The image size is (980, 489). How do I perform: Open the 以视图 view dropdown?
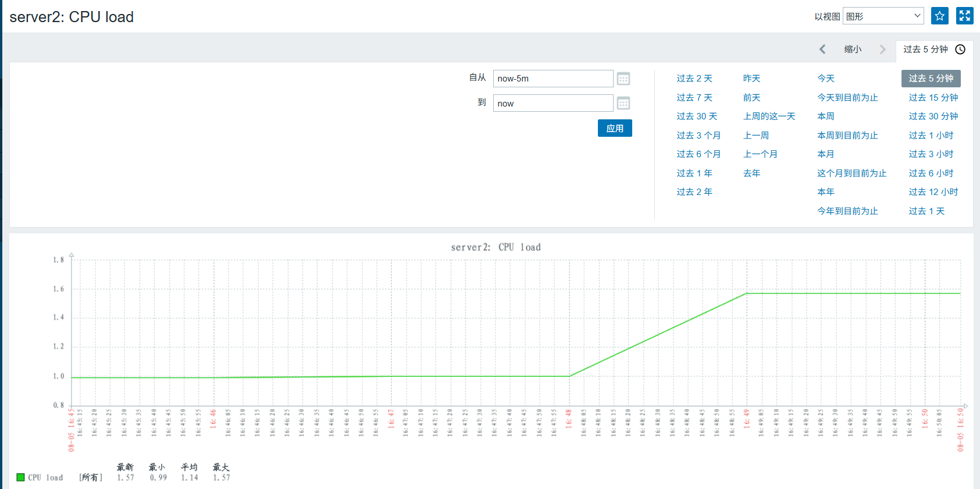pos(883,16)
